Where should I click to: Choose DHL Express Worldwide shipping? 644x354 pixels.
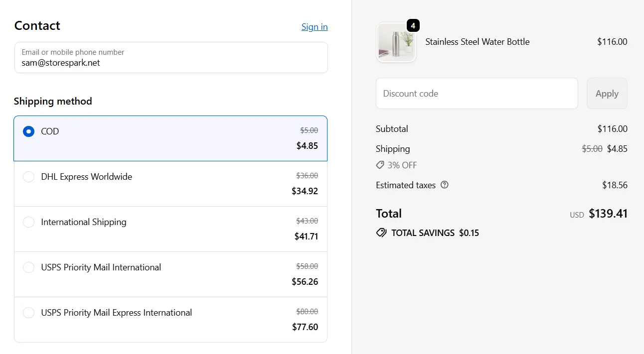[28, 177]
